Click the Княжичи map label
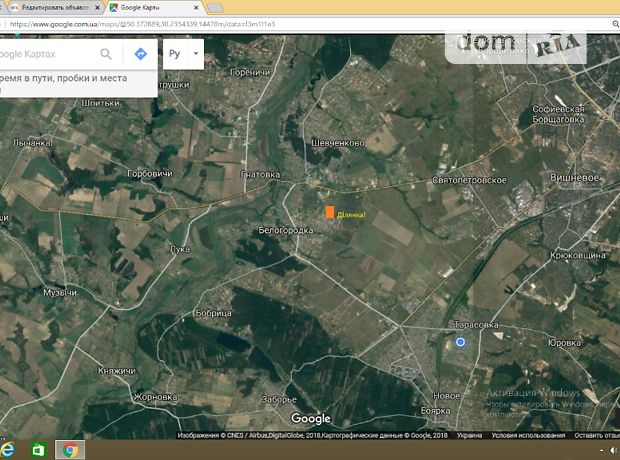 [x=117, y=371]
